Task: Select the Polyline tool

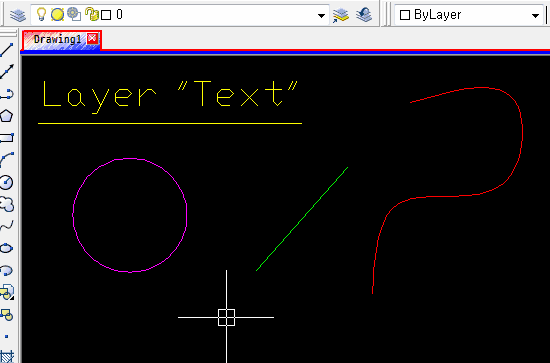Action: (x=7, y=94)
